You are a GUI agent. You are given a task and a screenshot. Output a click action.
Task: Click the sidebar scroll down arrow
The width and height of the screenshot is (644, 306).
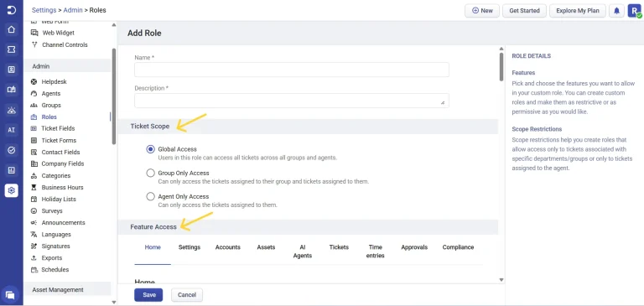click(x=114, y=303)
